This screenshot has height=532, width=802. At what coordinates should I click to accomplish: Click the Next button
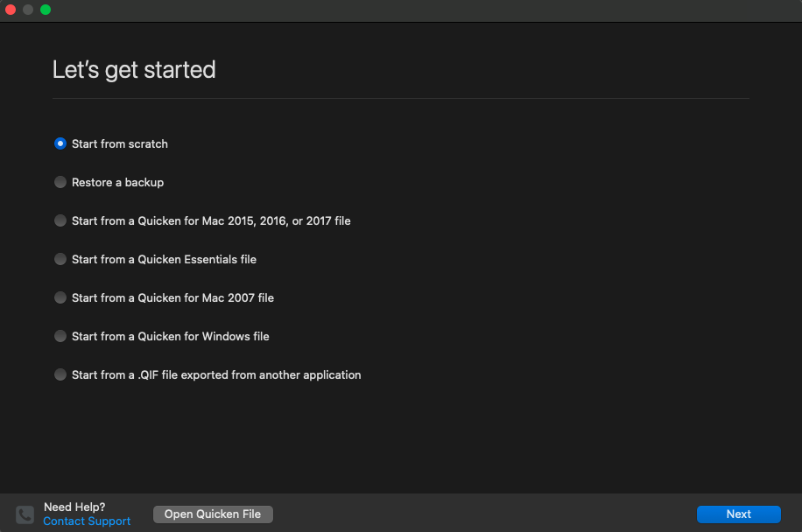coord(739,514)
